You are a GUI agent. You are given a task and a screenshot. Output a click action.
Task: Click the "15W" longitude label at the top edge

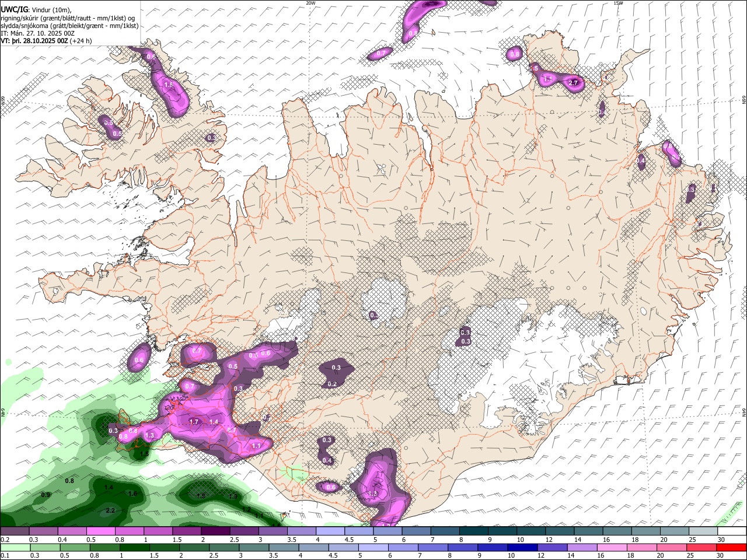(618, 3)
